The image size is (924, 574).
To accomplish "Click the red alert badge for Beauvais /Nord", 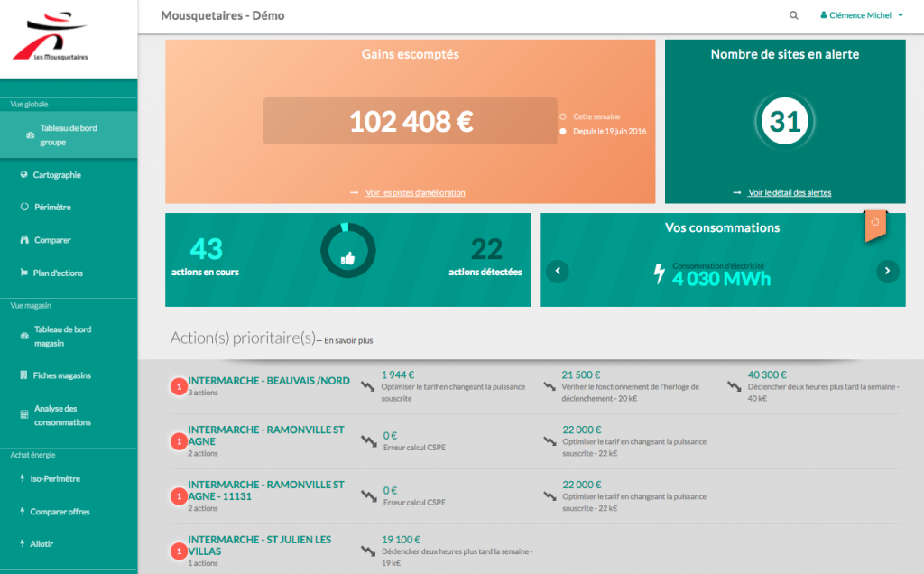I will [179, 387].
